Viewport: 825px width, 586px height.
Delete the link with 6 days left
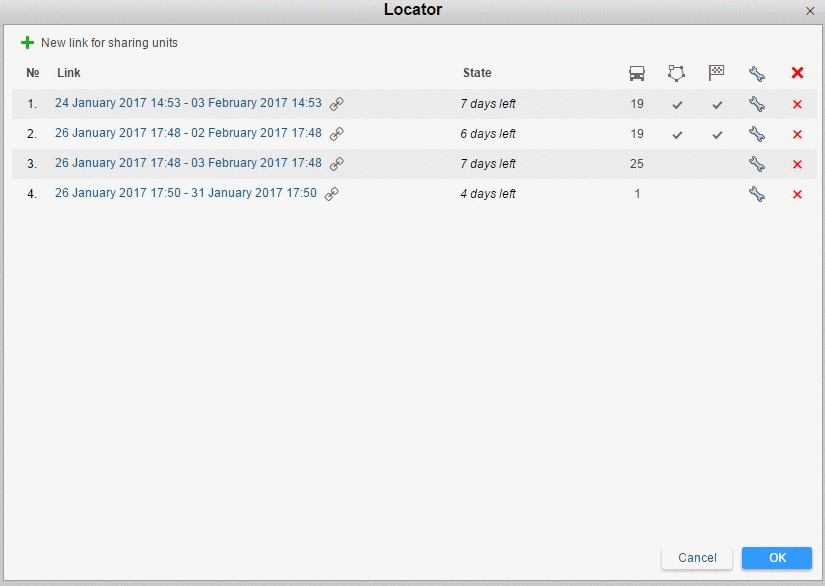(797, 133)
